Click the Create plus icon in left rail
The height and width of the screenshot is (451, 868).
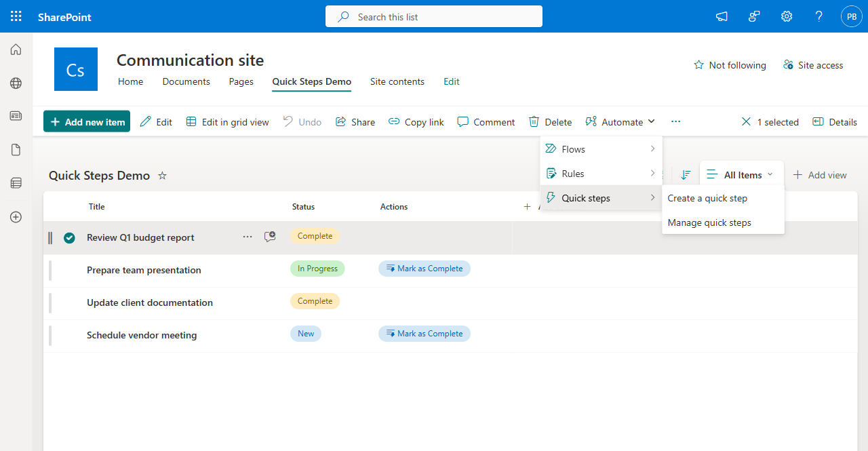[x=16, y=217]
